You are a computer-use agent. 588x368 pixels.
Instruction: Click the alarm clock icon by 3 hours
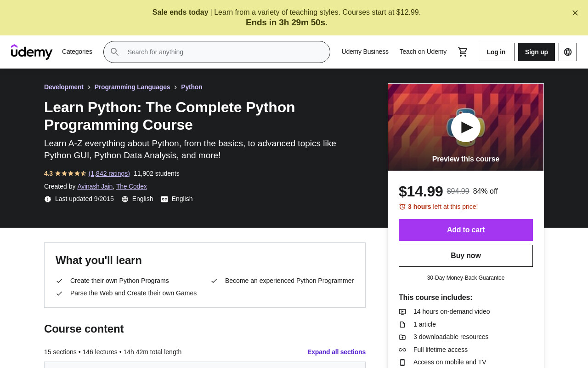402,207
